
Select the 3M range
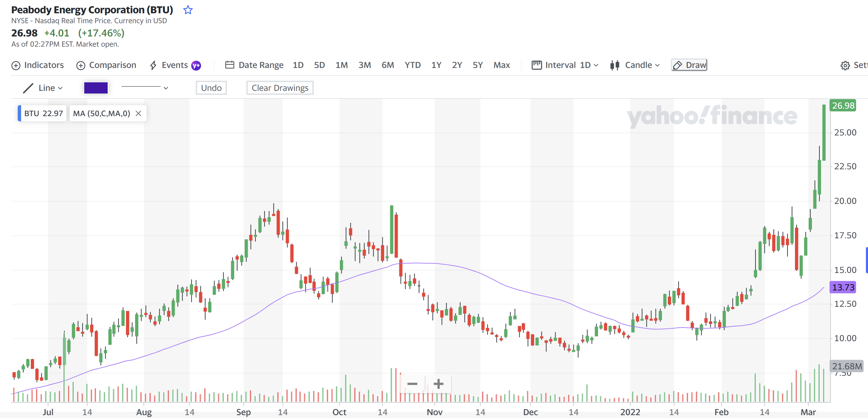click(365, 65)
